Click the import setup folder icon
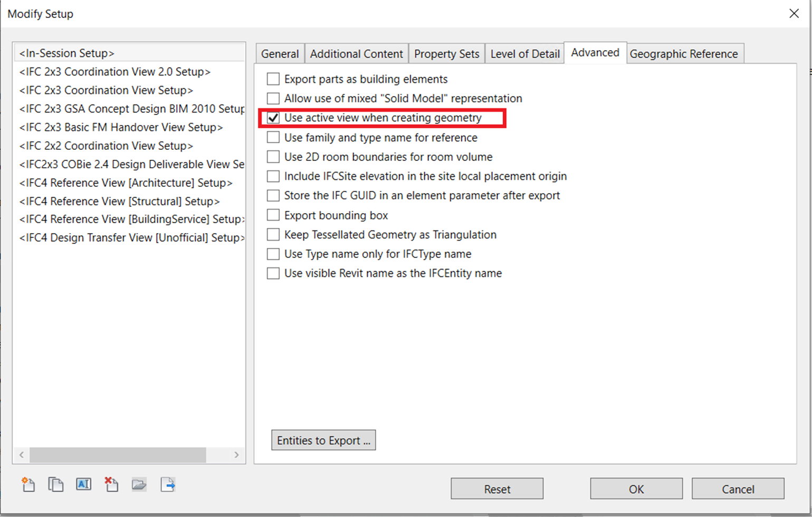 pos(139,484)
